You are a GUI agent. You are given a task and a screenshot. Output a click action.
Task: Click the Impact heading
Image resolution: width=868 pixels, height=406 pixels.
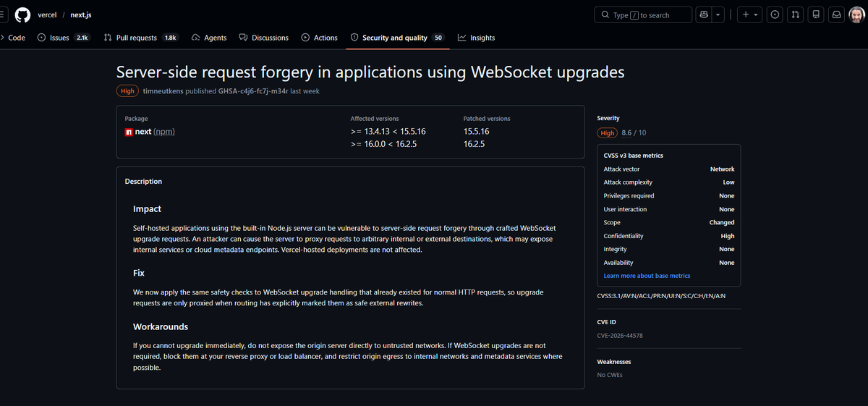pyautogui.click(x=147, y=209)
